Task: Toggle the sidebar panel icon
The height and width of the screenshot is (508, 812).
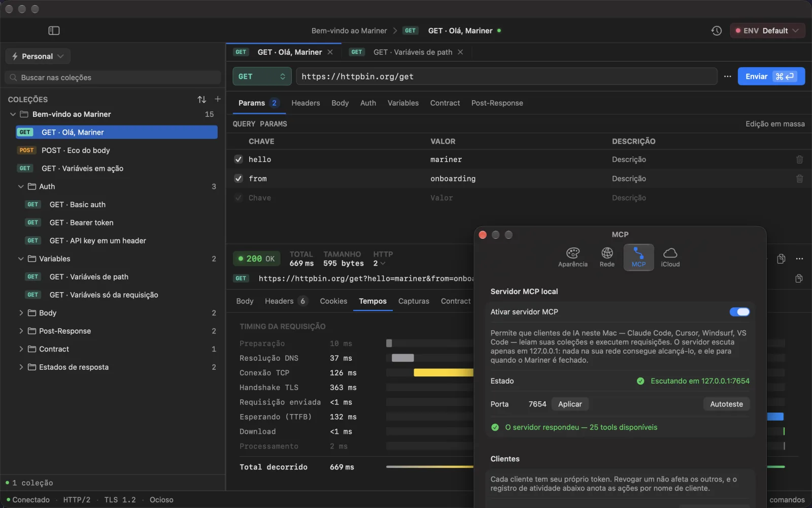Action: click(x=54, y=30)
